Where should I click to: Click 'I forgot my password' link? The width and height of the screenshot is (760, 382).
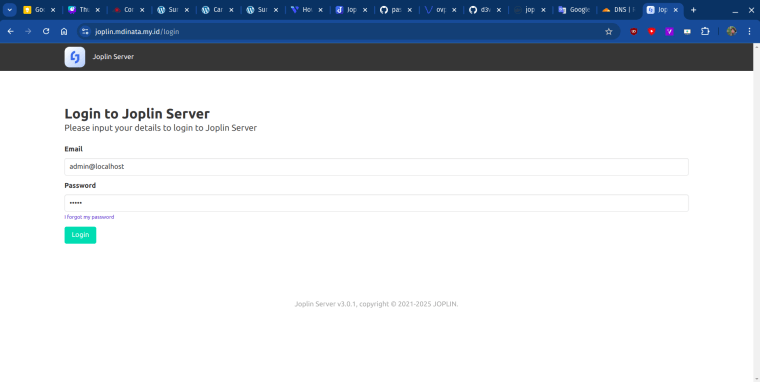click(x=89, y=217)
